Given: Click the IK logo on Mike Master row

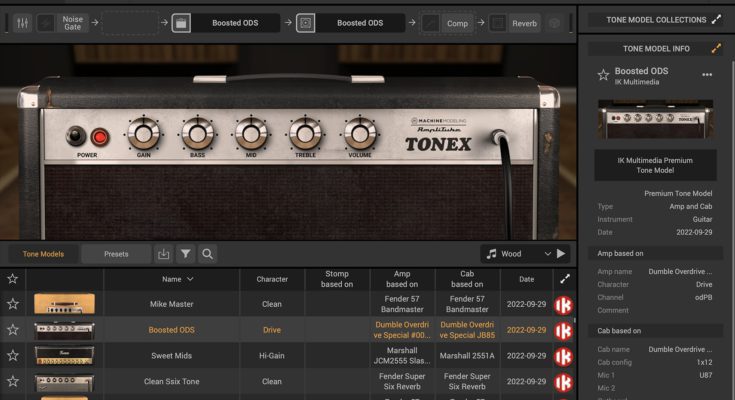Looking at the screenshot, I should coord(563,304).
